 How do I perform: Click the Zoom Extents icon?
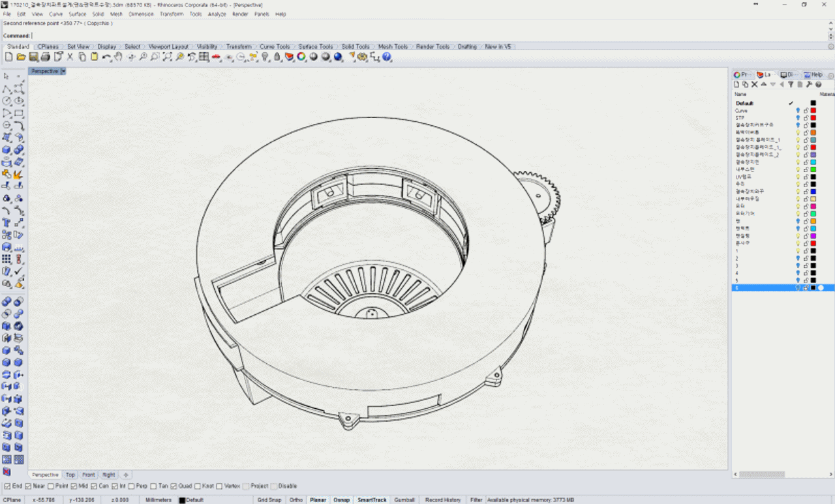tap(168, 57)
